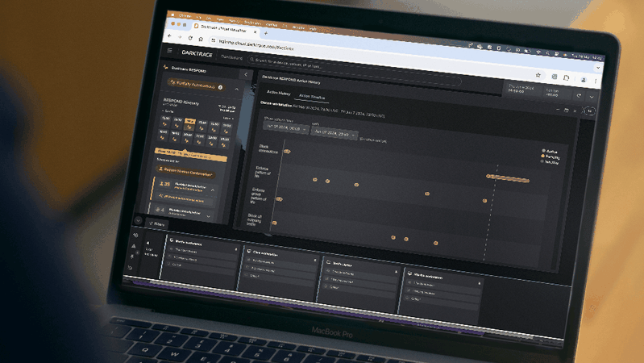Image resolution: width=644 pixels, height=363 pixels.
Task: Collapse the 35 actions pending card
Action: (x=213, y=190)
